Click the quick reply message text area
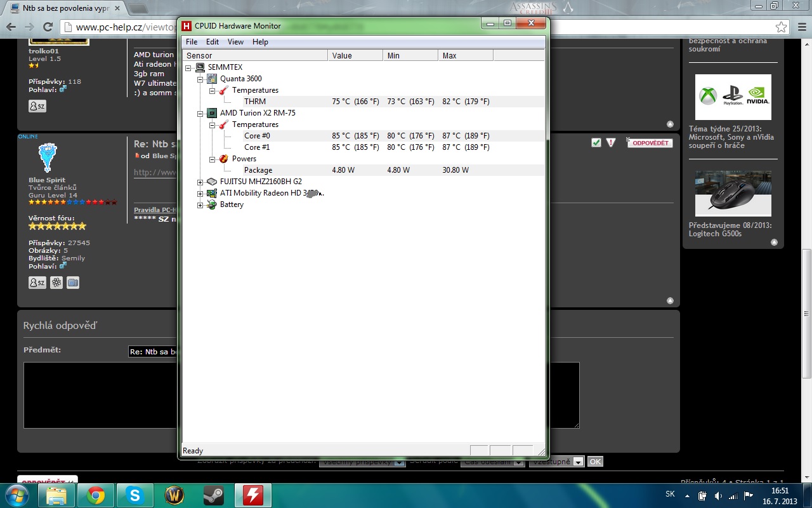The height and width of the screenshot is (508, 812). (x=301, y=395)
